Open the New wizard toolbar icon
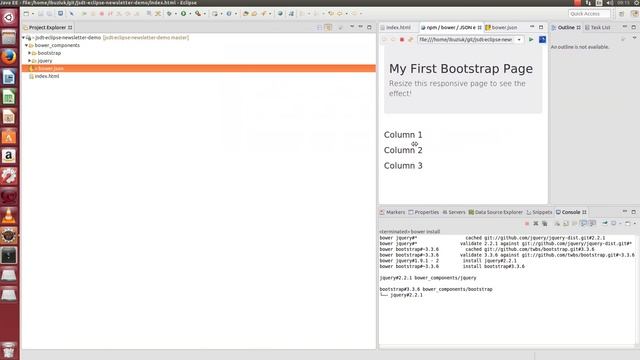Viewport: 640px width, 360px height. 26,13
